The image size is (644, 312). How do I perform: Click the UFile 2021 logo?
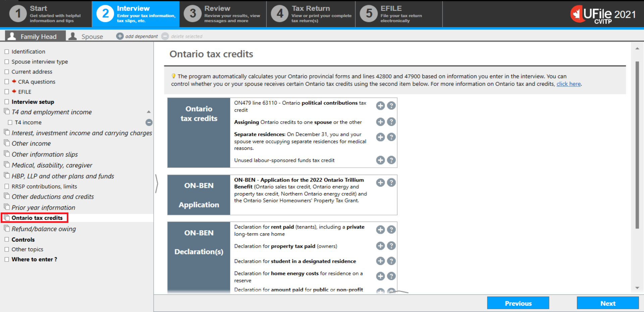603,15
